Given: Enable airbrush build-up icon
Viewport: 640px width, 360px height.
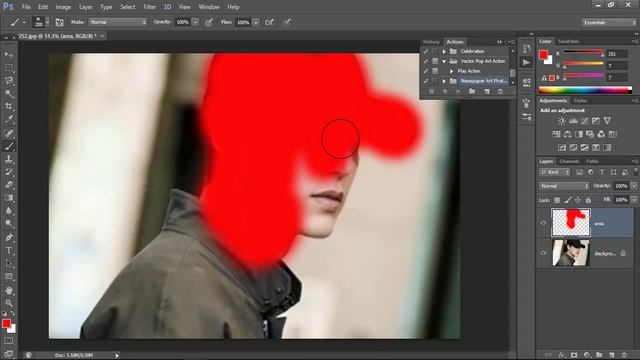Looking at the screenshot, I should (x=269, y=22).
